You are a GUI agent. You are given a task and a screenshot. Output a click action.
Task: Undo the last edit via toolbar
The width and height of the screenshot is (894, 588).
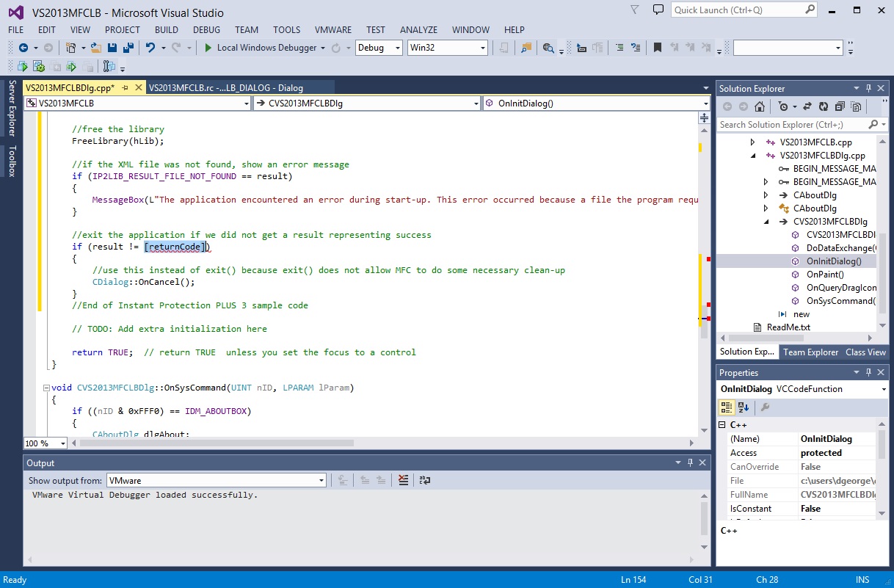point(150,48)
